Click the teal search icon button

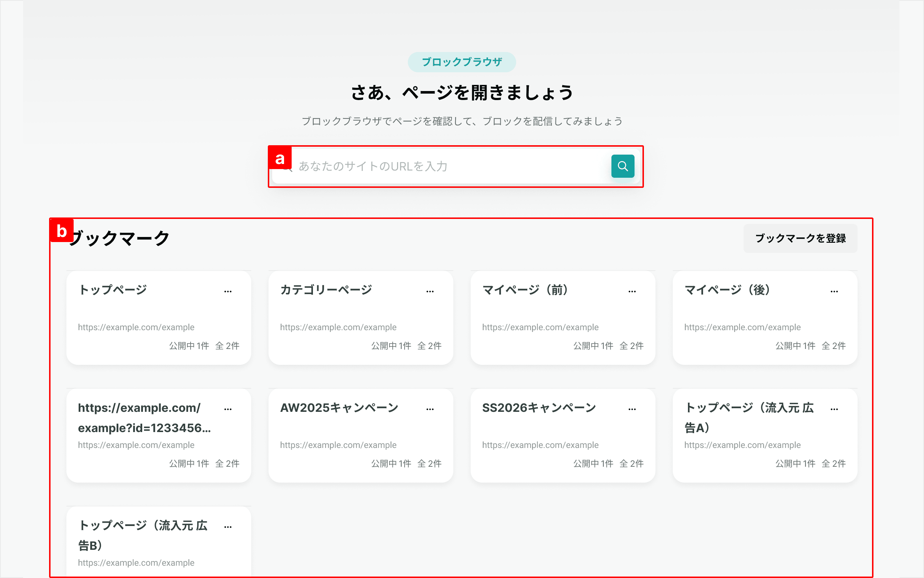pyautogui.click(x=623, y=166)
